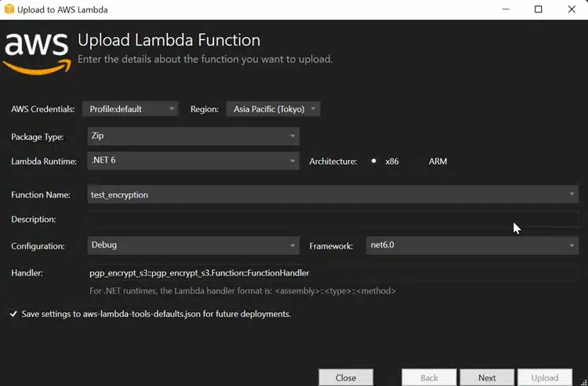Click the Upload button
The height and width of the screenshot is (386, 588).
[x=545, y=377]
